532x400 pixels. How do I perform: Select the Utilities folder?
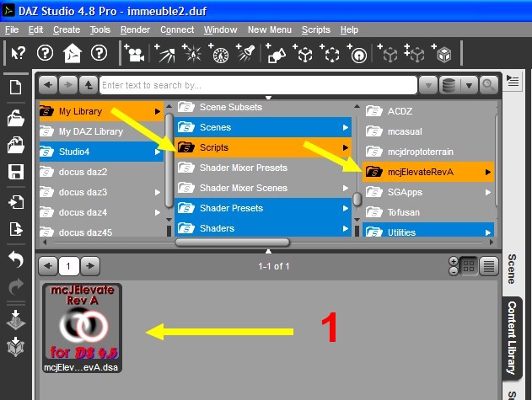point(428,232)
